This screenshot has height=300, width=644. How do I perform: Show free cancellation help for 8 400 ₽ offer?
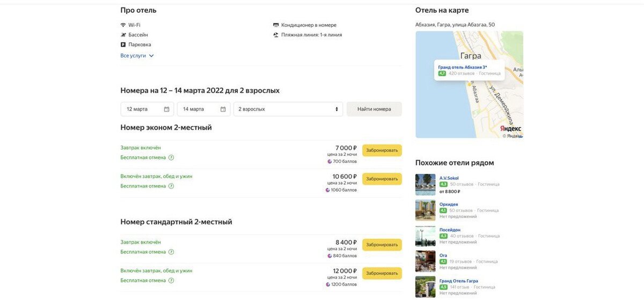tap(171, 252)
